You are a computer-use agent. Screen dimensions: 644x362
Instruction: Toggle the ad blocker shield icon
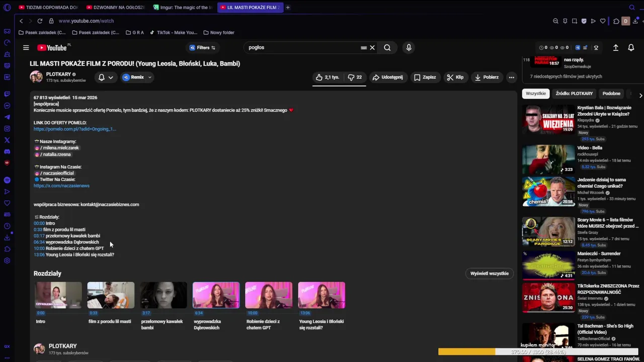coord(584,21)
